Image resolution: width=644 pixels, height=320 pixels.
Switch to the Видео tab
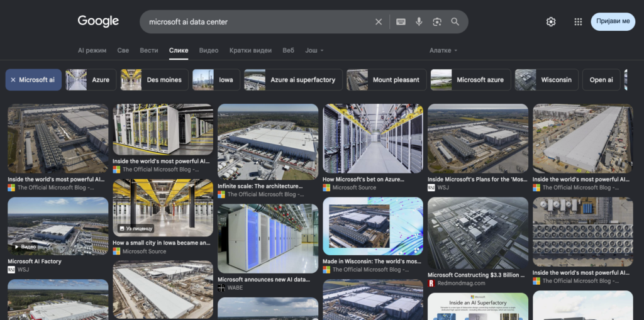click(x=209, y=50)
